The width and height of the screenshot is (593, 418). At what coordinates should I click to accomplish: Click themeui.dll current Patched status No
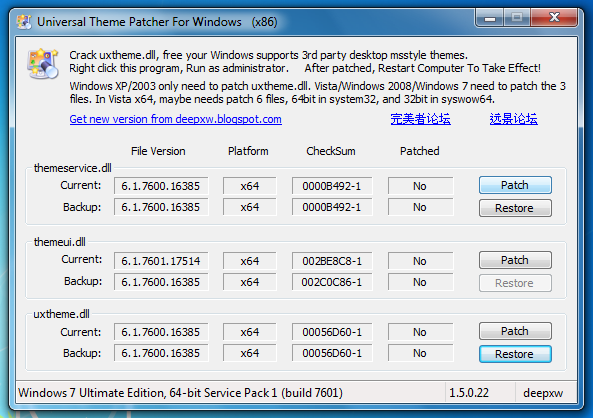point(421,261)
